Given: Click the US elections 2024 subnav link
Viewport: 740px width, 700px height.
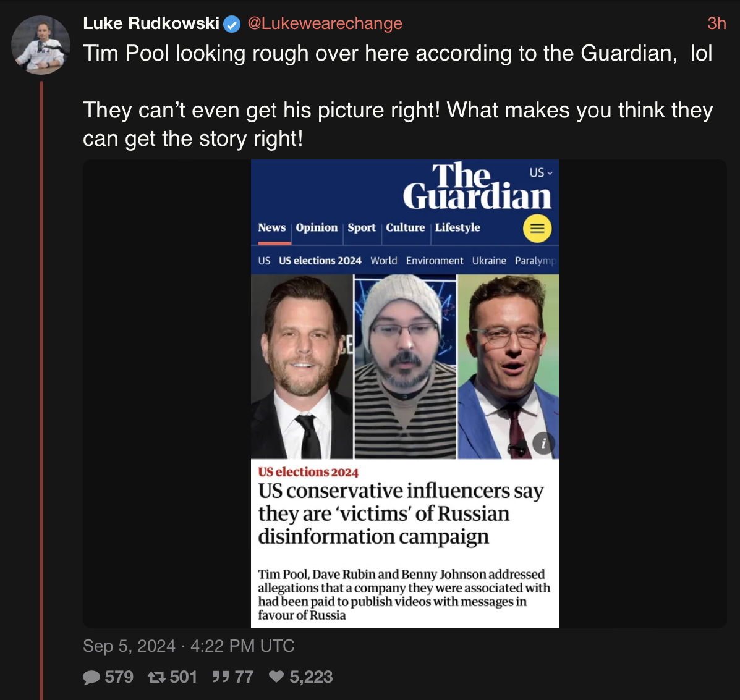Looking at the screenshot, I should [x=320, y=261].
